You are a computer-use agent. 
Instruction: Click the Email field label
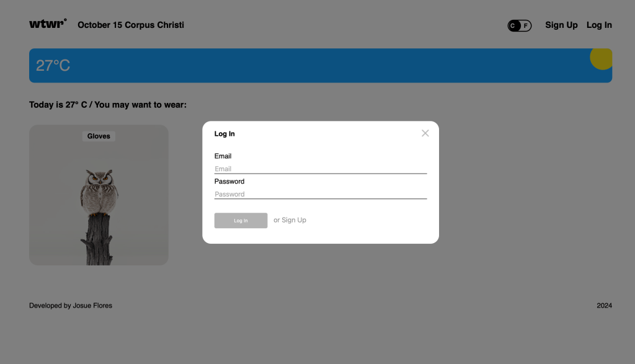click(223, 156)
